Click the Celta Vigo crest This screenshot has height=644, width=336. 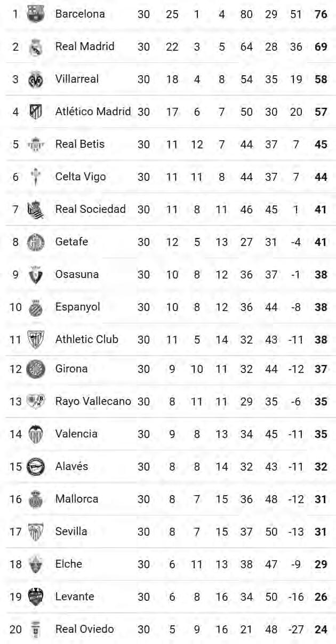pos(36,177)
